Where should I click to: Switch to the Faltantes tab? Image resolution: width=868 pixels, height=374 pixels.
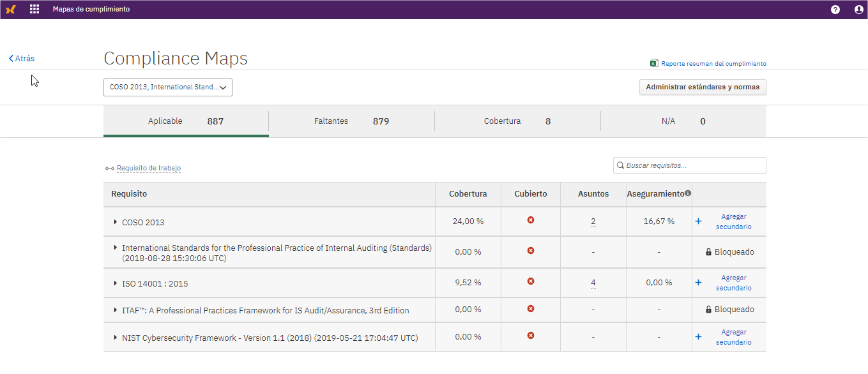(352, 121)
